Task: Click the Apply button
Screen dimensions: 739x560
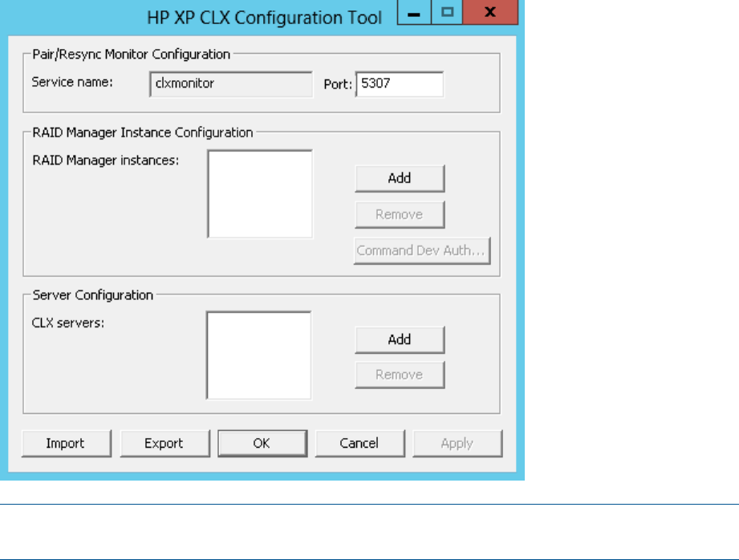Action: pyautogui.click(x=457, y=443)
